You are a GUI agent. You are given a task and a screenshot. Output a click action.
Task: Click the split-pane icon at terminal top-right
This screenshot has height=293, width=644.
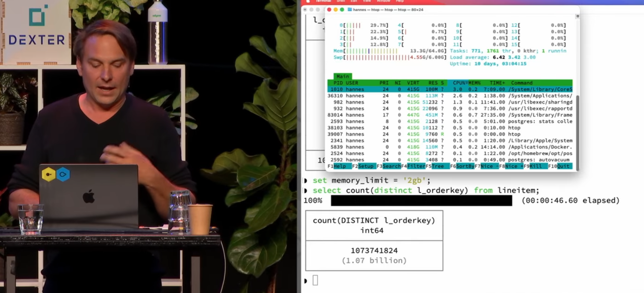click(x=577, y=16)
